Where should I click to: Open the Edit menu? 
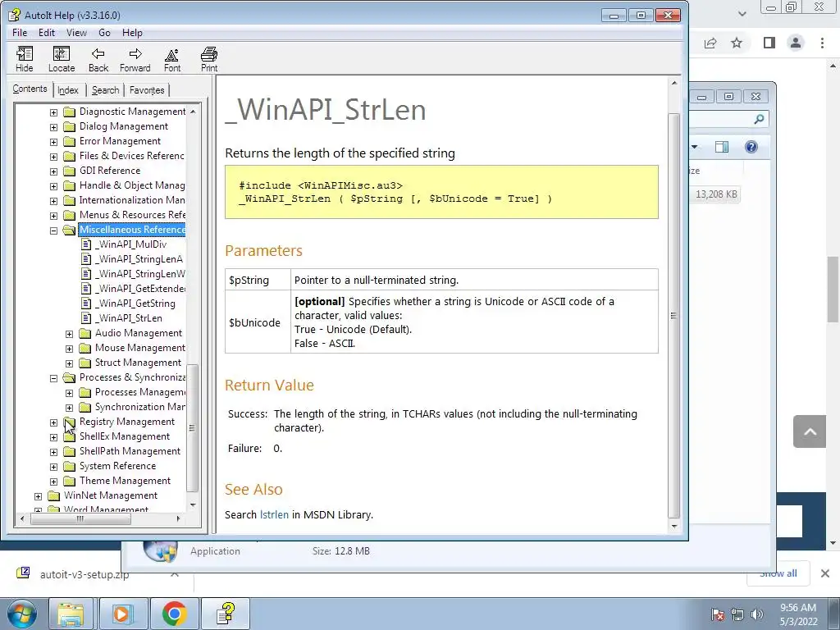point(47,33)
